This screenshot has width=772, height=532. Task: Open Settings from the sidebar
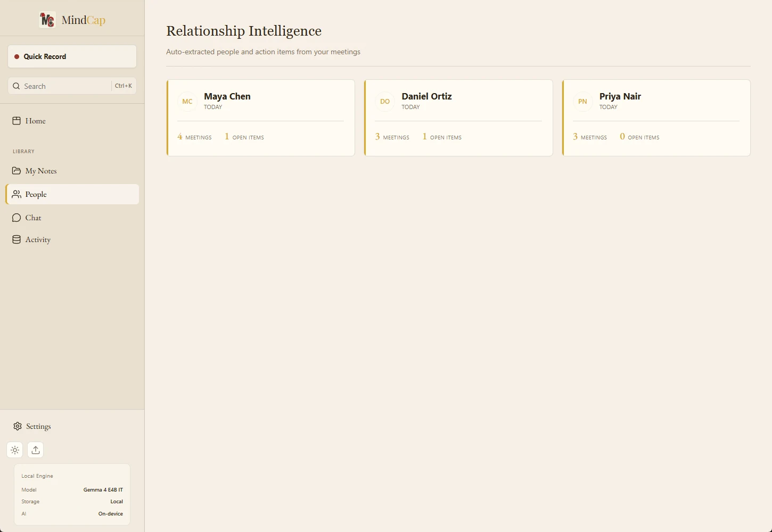72,426
